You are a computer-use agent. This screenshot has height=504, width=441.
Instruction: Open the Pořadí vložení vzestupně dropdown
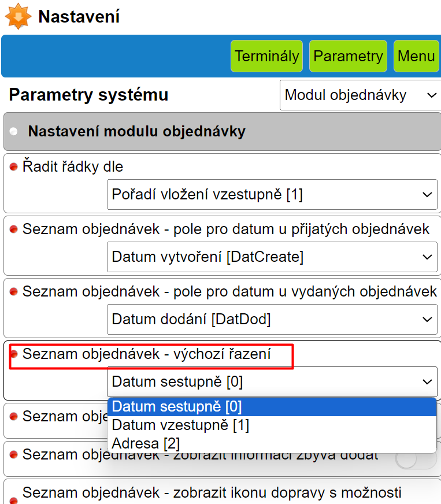[x=272, y=194]
